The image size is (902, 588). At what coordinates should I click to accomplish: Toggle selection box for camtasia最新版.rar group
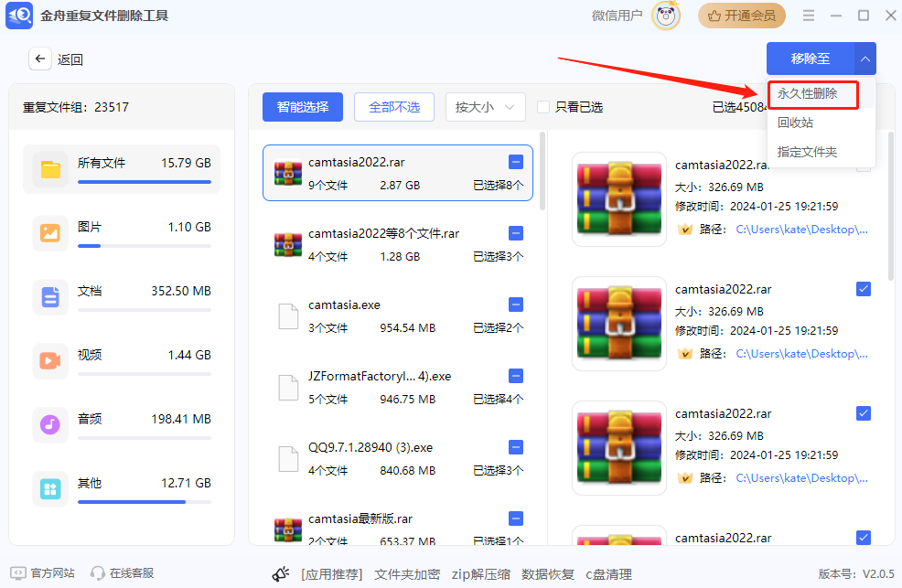tap(516, 519)
